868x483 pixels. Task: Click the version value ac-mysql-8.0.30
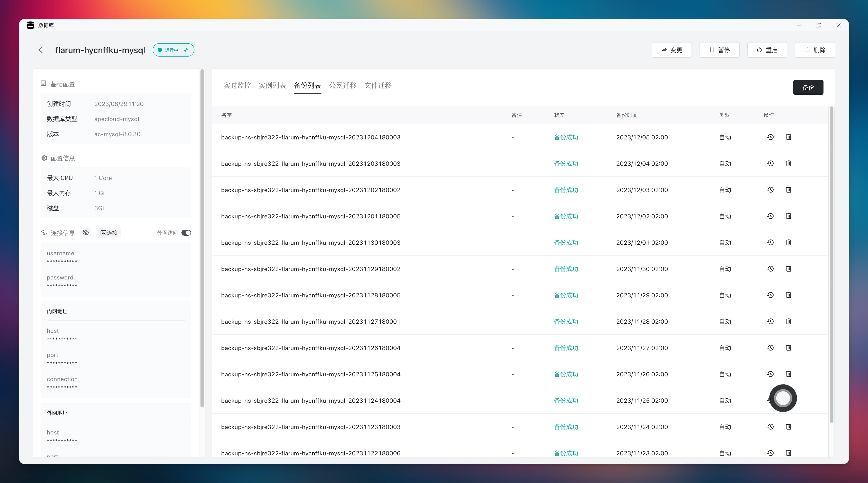[x=117, y=134]
